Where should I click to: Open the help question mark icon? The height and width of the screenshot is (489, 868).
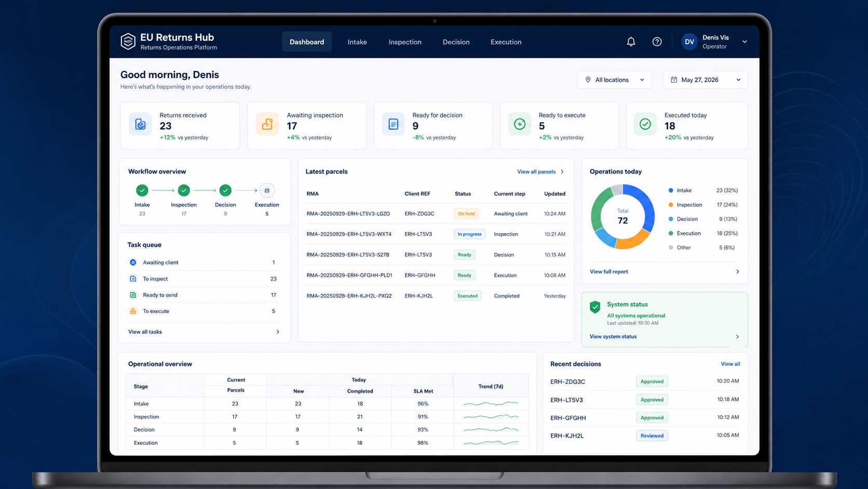coord(657,42)
